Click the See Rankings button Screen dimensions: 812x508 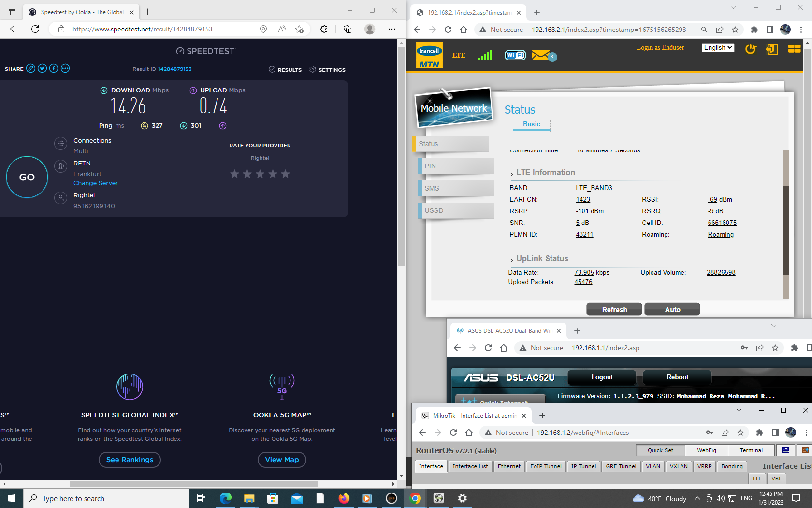click(130, 460)
